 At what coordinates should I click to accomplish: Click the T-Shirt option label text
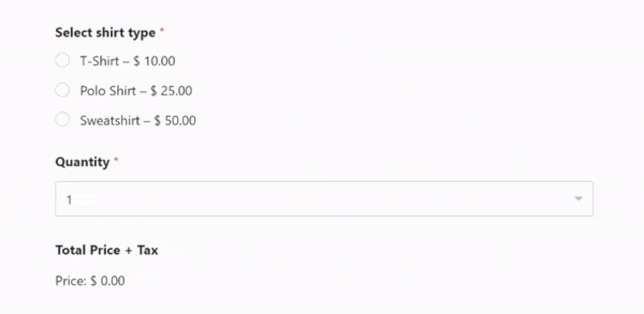tap(100, 60)
